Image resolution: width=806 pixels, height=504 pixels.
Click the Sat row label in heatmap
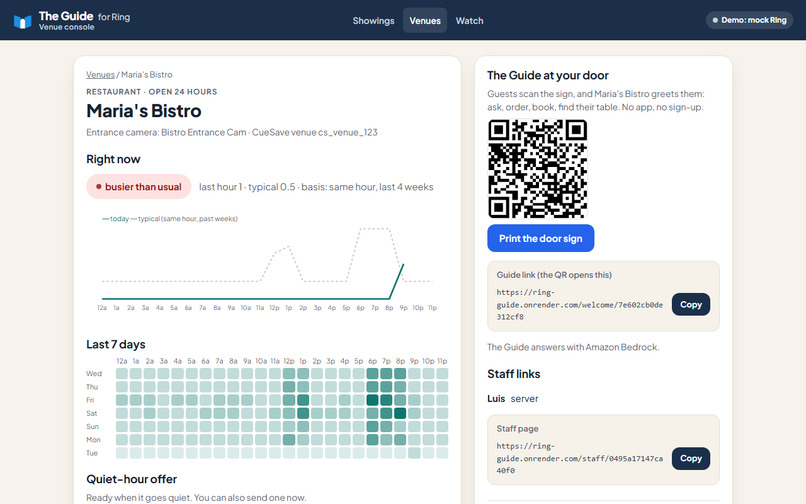[x=91, y=413]
